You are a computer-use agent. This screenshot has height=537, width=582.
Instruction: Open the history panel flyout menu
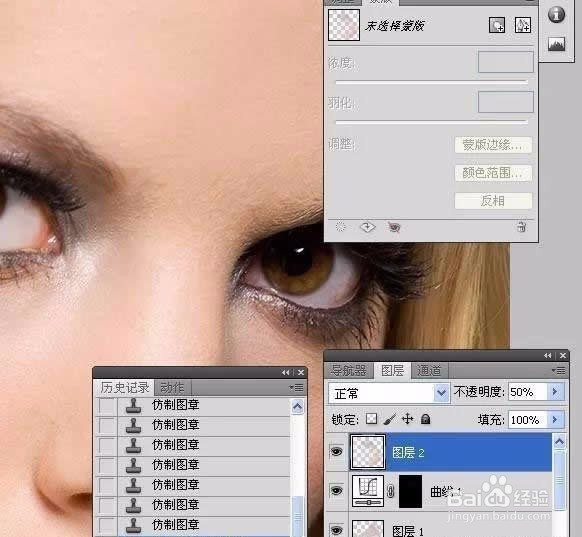point(297,388)
